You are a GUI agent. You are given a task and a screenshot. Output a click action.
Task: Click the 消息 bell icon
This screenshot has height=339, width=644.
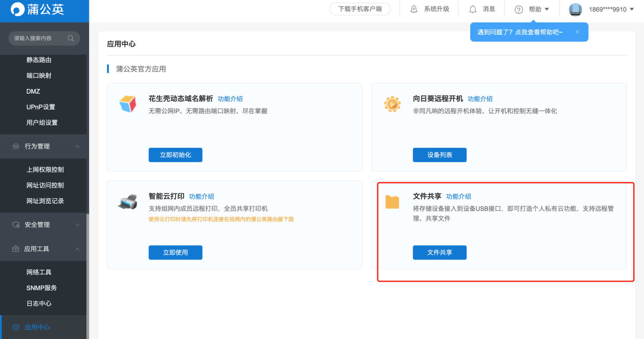473,9
